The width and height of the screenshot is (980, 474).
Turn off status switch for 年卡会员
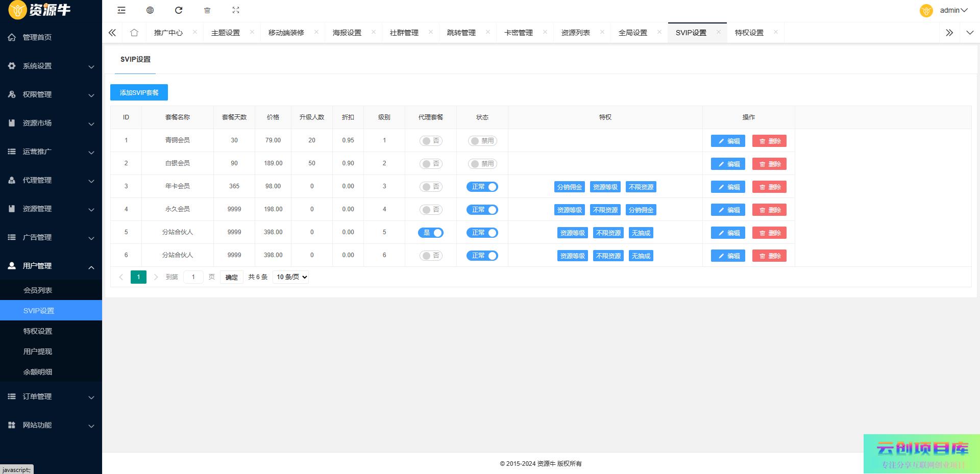[x=482, y=187]
